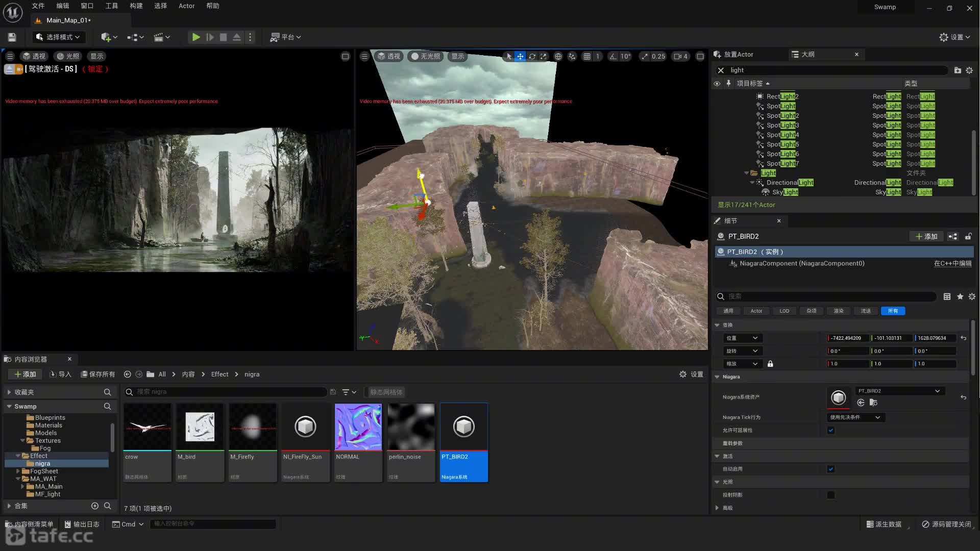Click Save All button in content browser
Image resolution: width=980 pixels, height=551 pixels.
coord(98,374)
